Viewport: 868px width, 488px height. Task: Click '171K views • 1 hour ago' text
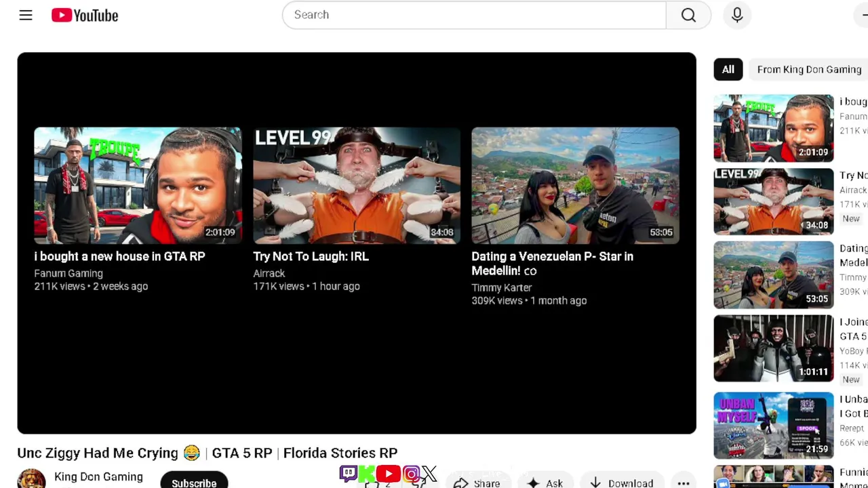click(x=307, y=286)
